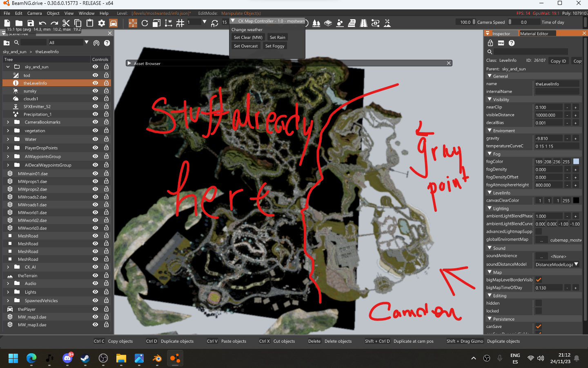Open Steam from the taskbar
This screenshot has width=588, height=368.
[85, 359]
